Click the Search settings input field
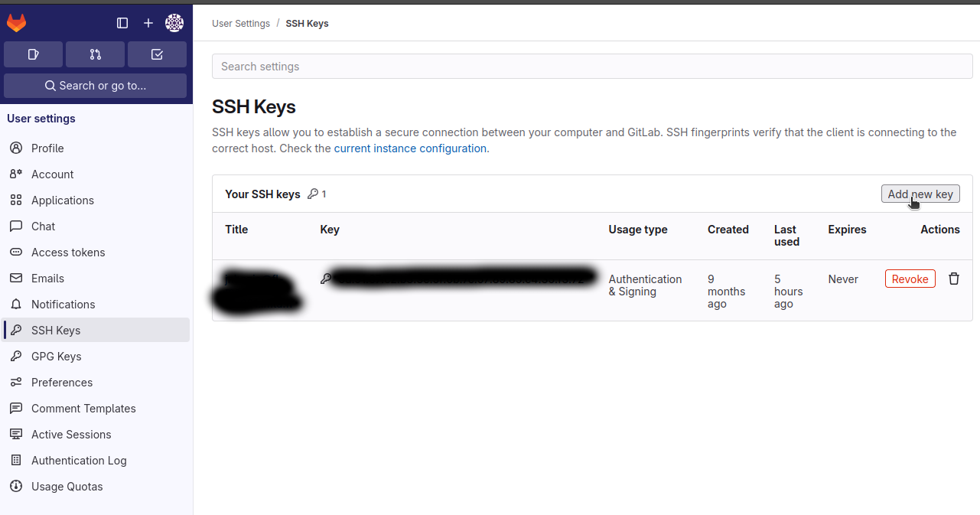Image resolution: width=980 pixels, height=515 pixels. [x=591, y=66]
